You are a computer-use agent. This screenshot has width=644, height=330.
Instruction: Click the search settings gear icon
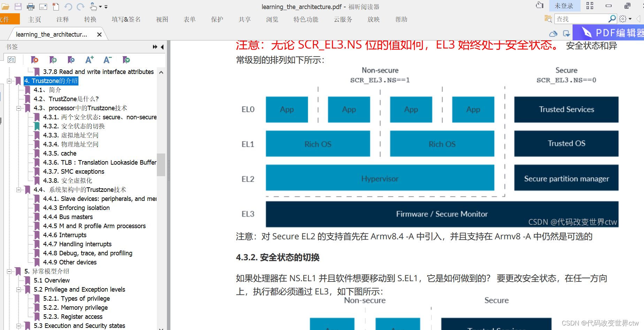[x=623, y=19]
